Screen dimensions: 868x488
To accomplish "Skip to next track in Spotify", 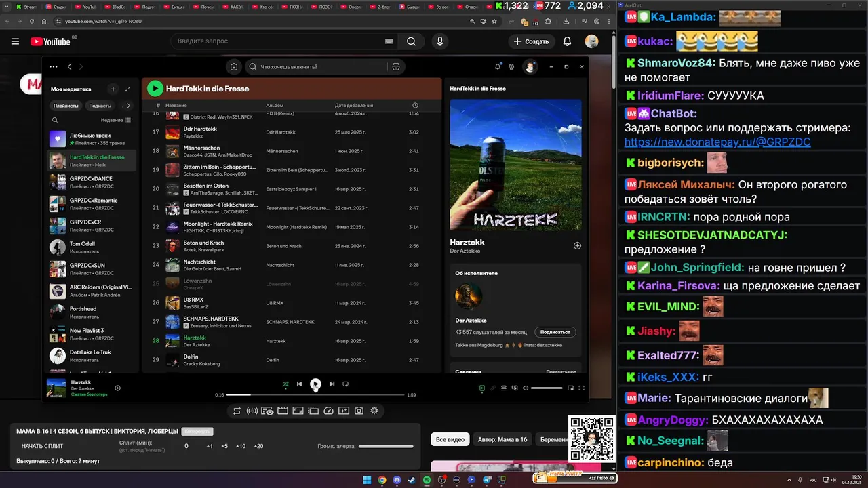I will [x=332, y=384].
